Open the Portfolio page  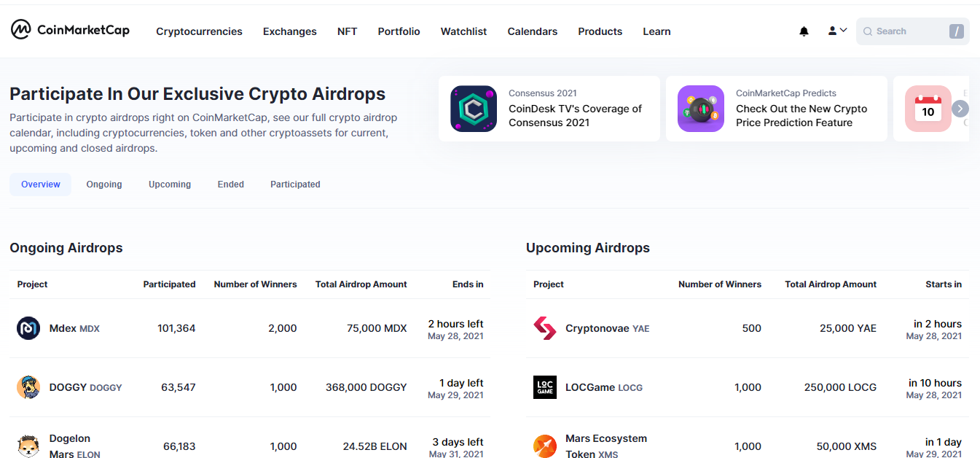click(x=399, y=31)
